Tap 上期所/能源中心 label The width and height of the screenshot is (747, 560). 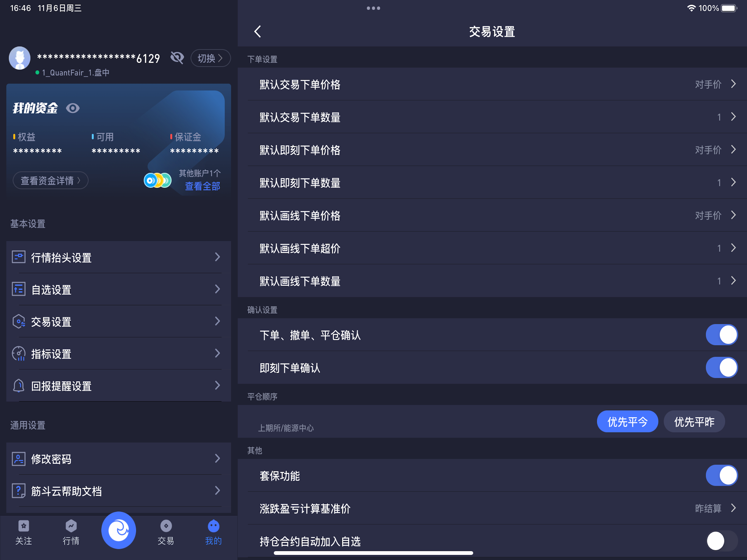pyautogui.click(x=286, y=428)
